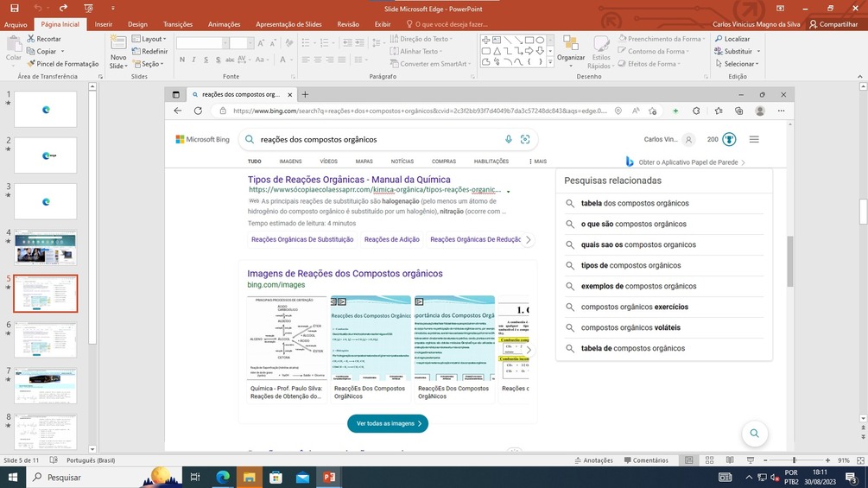Refresh the Edge page in the slide
This screenshot has width=868, height=488.
[198, 111]
